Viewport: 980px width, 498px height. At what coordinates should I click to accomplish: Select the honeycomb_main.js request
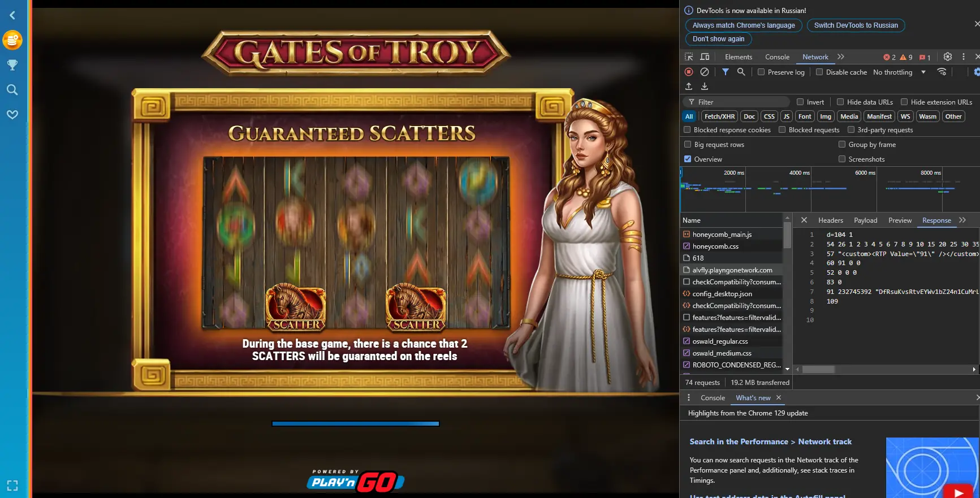pyautogui.click(x=732, y=235)
